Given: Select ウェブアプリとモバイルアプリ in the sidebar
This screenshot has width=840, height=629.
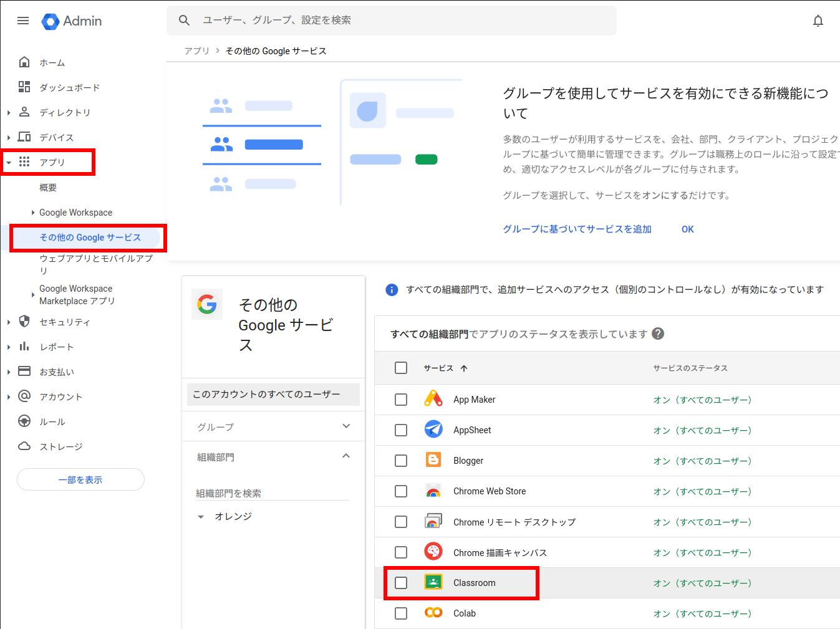Looking at the screenshot, I should pyautogui.click(x=95, y=264).
